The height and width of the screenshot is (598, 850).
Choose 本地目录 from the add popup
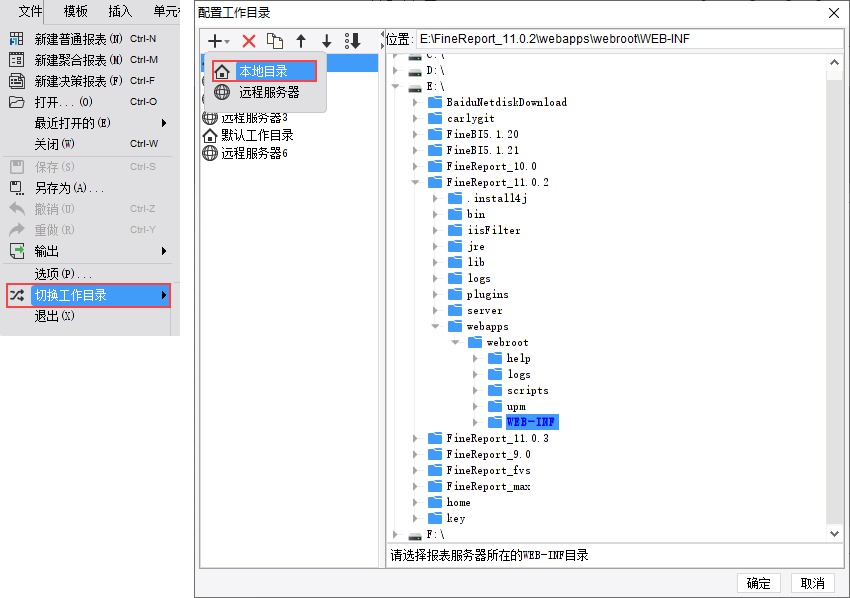click(x=265, y=71)
